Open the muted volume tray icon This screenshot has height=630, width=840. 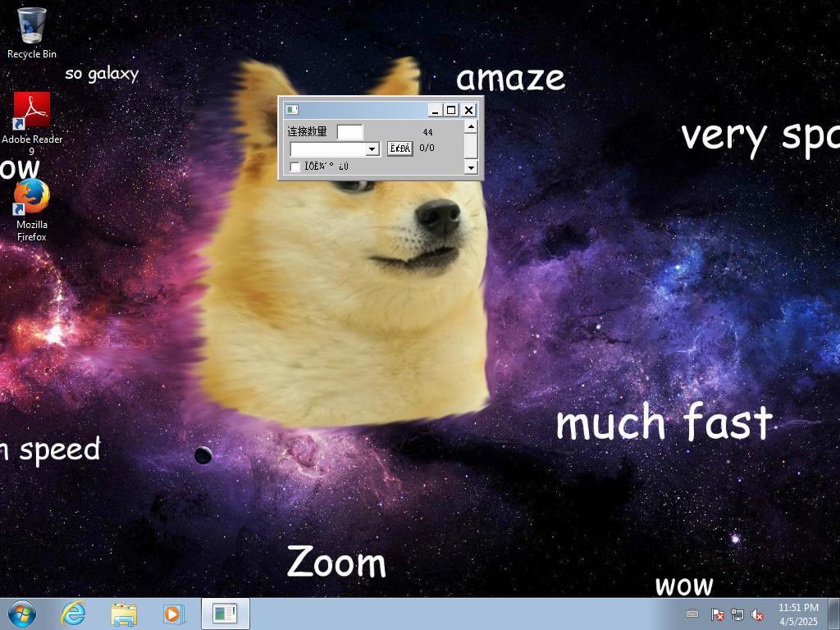pos(757,614)
